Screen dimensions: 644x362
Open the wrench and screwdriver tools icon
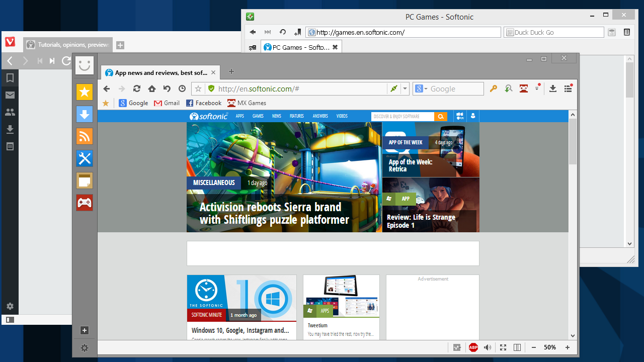point(85,158)
